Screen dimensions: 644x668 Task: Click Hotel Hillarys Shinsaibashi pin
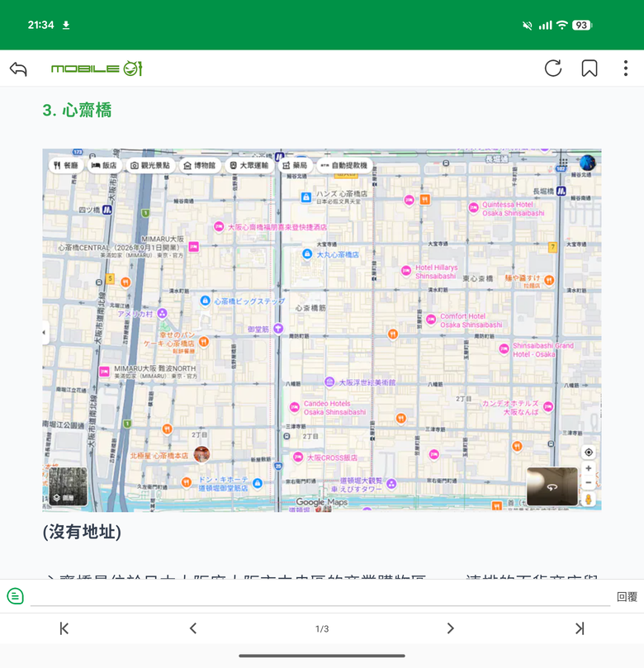coord(406,270)
